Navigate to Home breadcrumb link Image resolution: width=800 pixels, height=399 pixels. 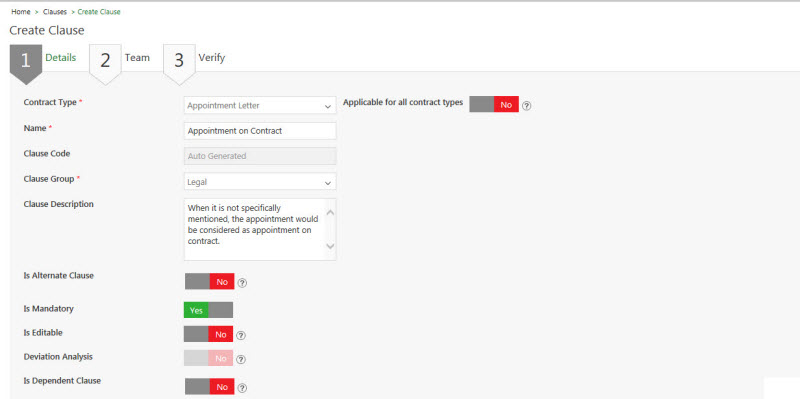point(21,12)
